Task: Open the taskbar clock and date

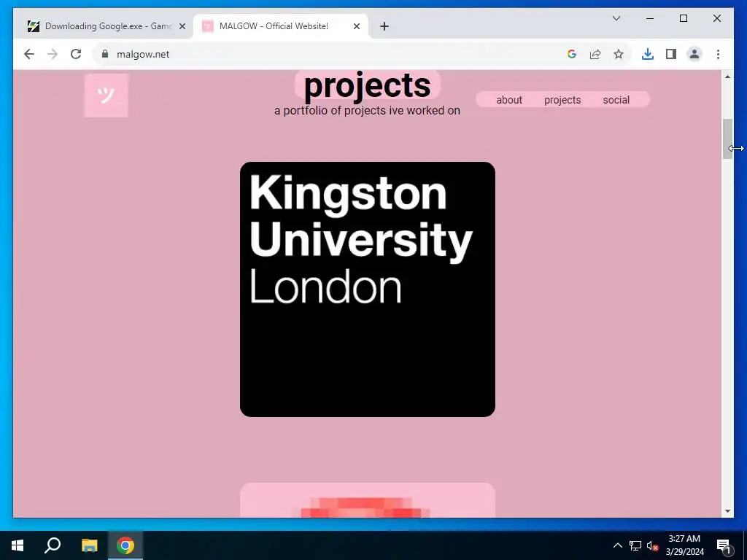Action: click(x=684, y=545)
